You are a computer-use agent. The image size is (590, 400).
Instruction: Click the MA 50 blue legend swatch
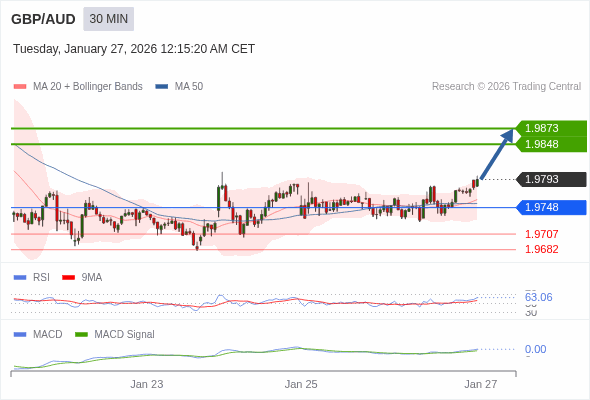click(162, 87)
